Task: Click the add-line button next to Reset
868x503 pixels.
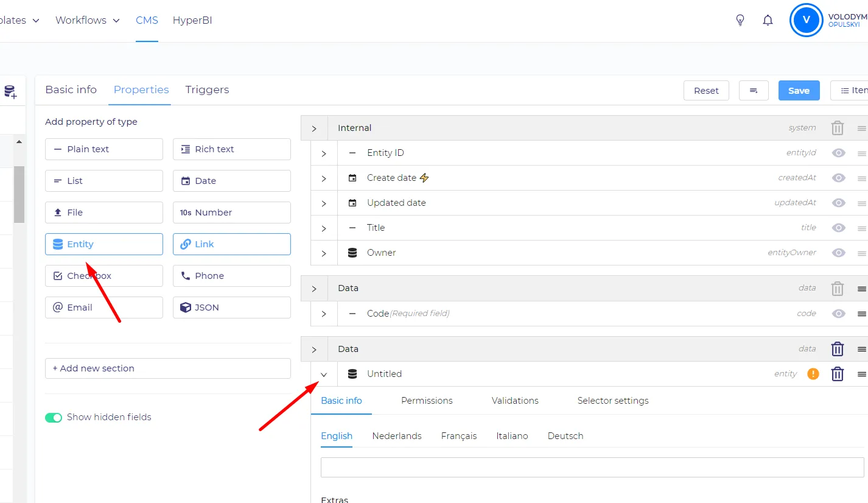Action: (754, 90)
